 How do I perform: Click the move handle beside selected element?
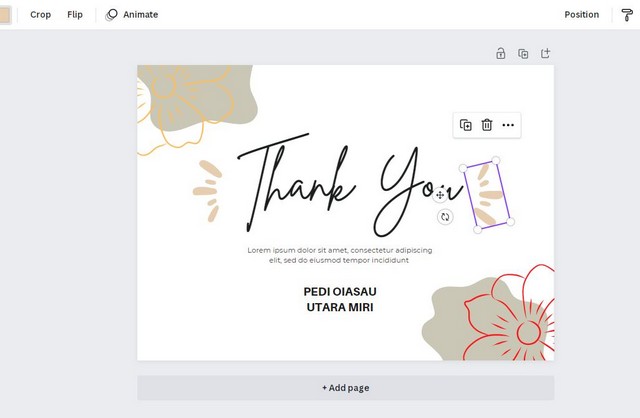440,194
